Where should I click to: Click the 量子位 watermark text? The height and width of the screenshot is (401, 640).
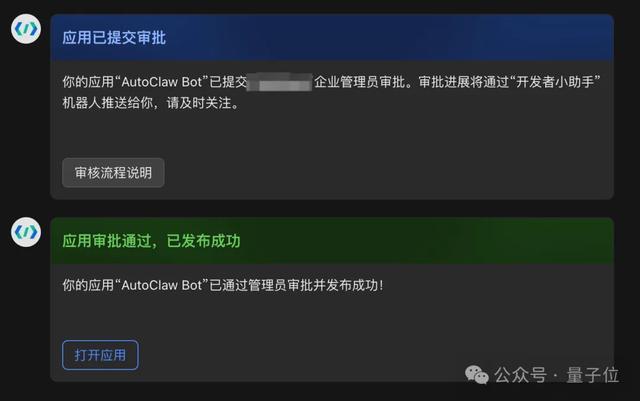pos(593,375)
